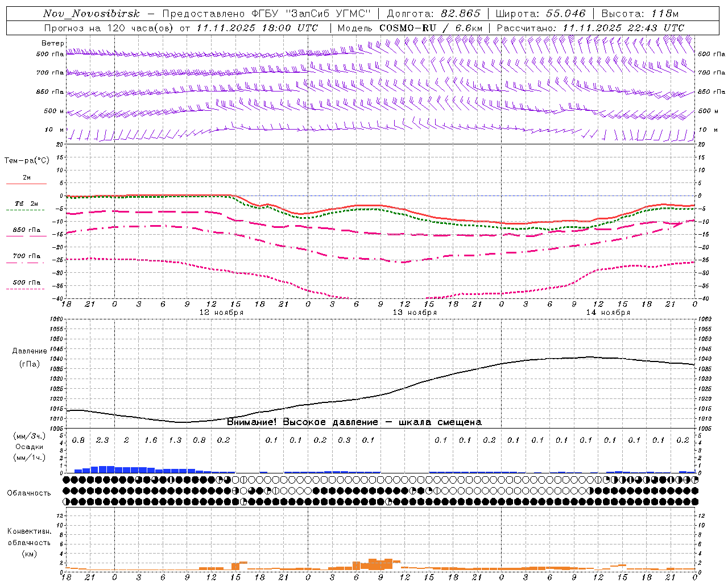The width and height of the screenshot is (728, 582).
Task: Select the '10 м' wind level label on left
Action: (55, 130)
